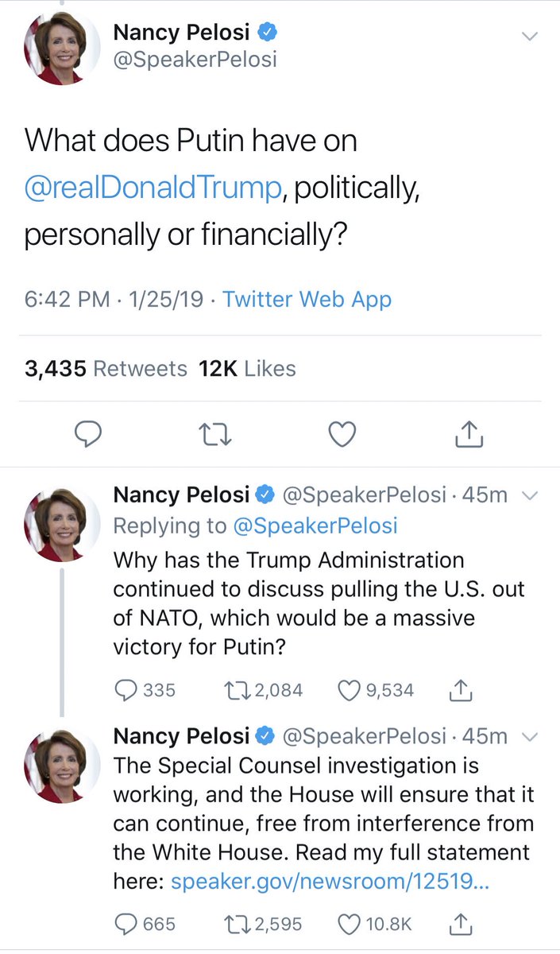Like the main Putin tweet
Viewport: 560px width, 954px height.
[342, 434]
